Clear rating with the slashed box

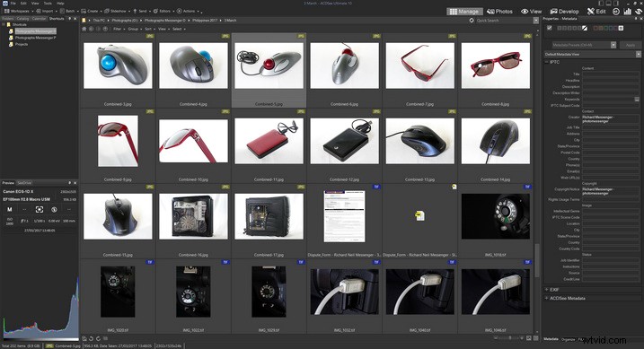585,29
